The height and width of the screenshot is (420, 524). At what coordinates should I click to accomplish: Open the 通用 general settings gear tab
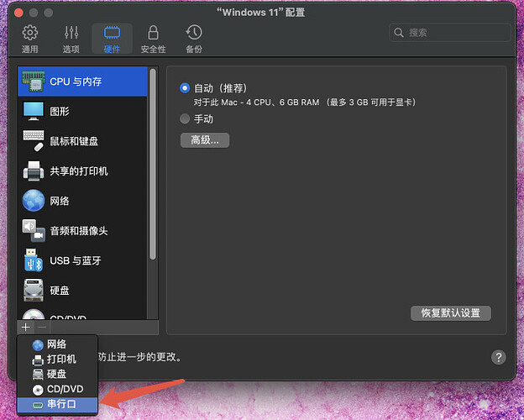[x=30, y=39]
